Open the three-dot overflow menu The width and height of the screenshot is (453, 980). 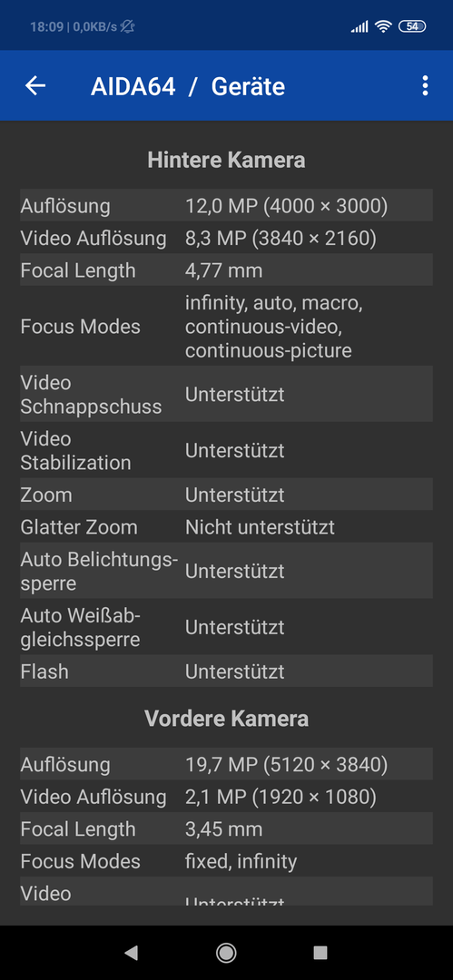(x=425, y=85)
